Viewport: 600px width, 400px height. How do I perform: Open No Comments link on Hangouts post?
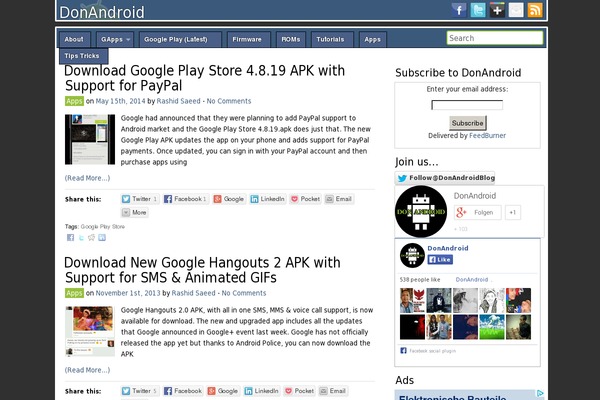pos(244,293)
